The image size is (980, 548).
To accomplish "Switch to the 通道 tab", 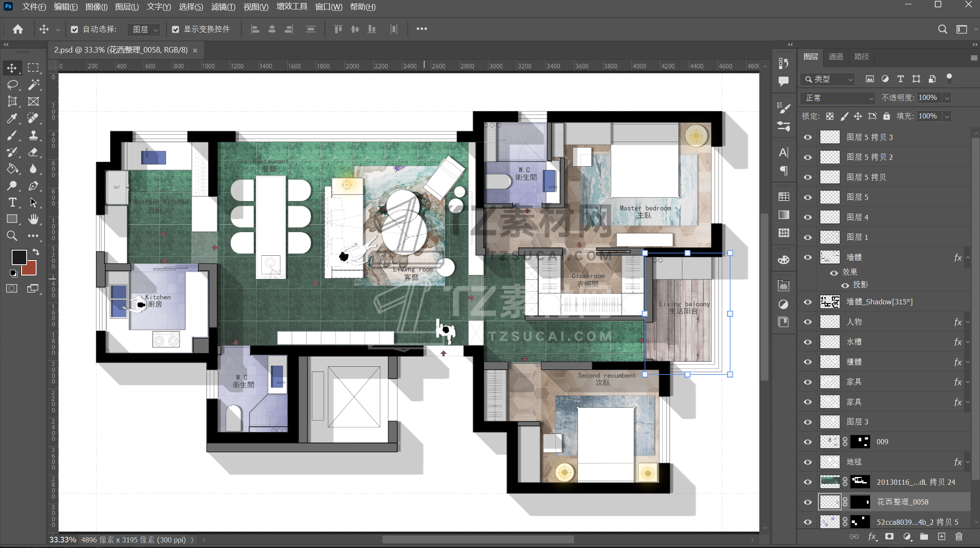I will pos(835,56).
